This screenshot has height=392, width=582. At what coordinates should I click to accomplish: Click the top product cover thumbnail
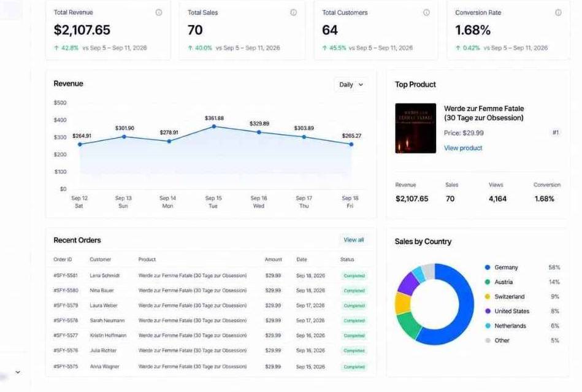pyautogui.click(x=415, y=128)
